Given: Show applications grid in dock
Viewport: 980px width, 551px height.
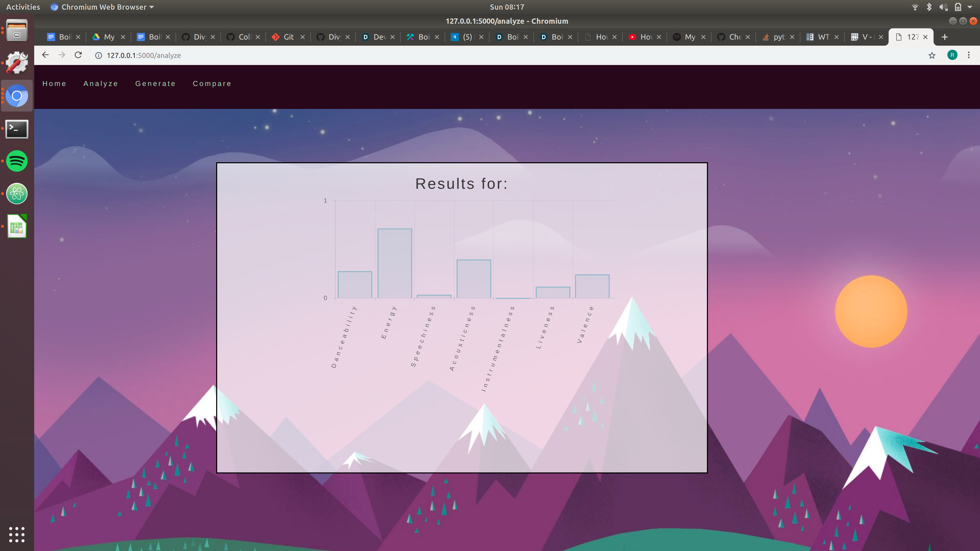Looking at the screenshot, I should 17,534.
